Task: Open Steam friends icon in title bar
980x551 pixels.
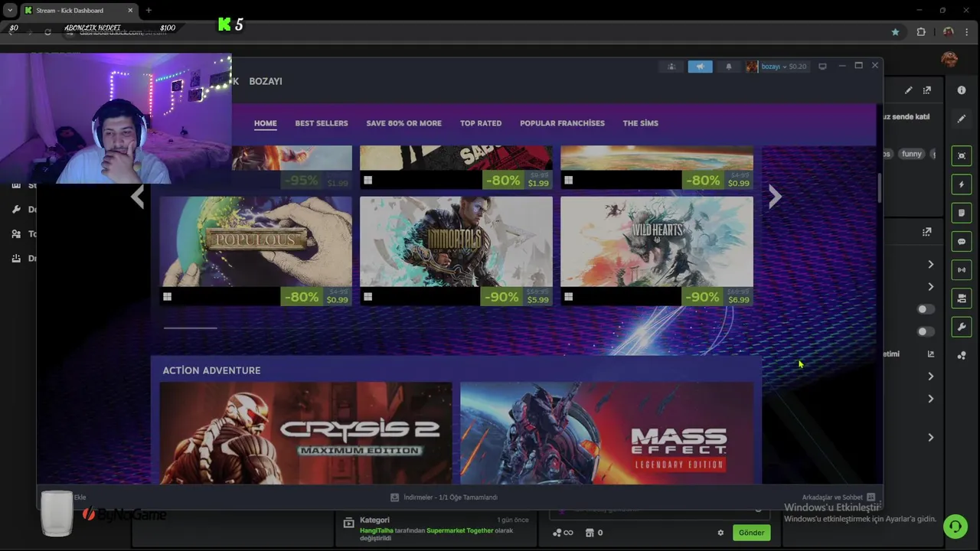Action: 671,67
